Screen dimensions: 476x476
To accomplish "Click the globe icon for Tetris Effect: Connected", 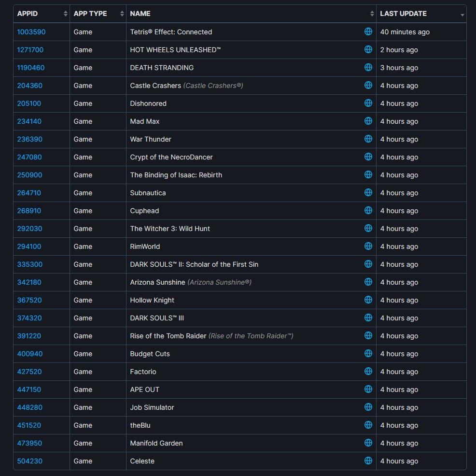I will 368,31.
